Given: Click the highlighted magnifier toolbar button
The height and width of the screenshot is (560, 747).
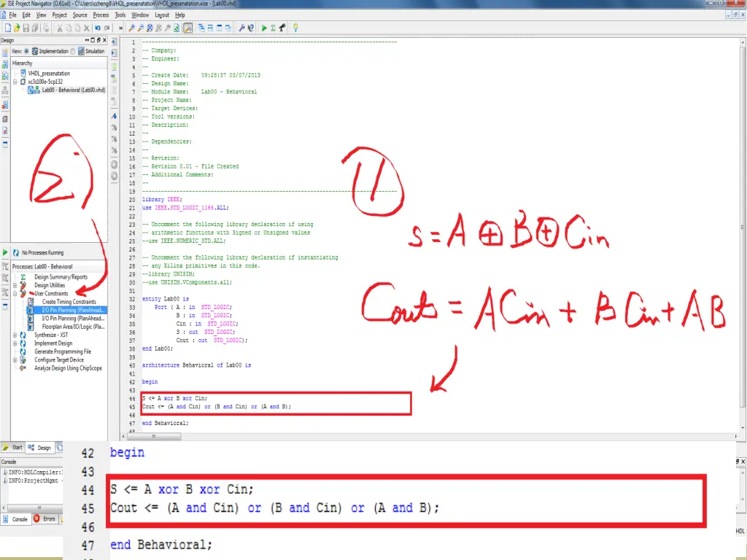Looking at the screenshot, I should pos(188,28).
